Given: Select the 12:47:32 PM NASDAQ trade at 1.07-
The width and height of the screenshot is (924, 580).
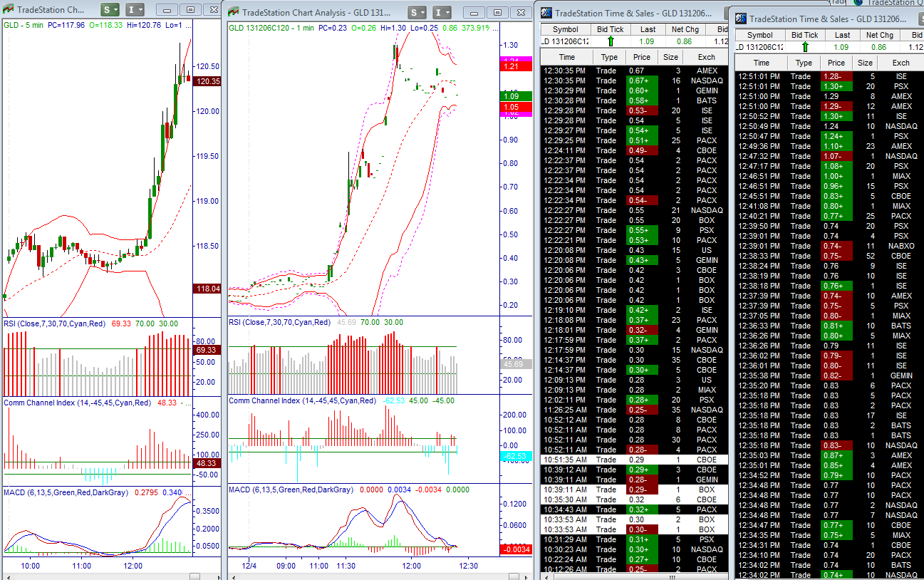Looking at the screenshot, I should pyautogui.click(x=830, y=156).
